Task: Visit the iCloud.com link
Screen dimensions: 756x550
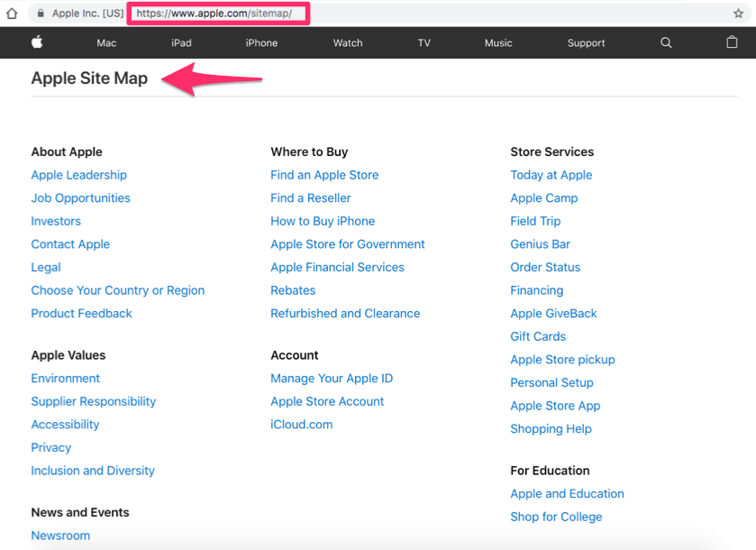Action: click(x=302, y=425)
